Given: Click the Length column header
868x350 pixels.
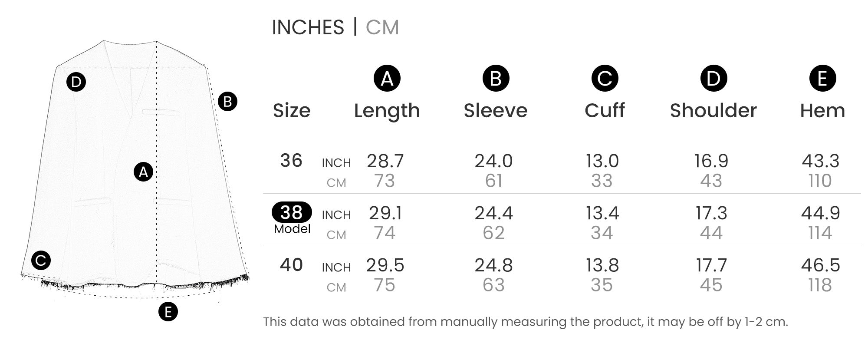Looking at the screenshot, I should pyautogui.click(x=387, y=111).
